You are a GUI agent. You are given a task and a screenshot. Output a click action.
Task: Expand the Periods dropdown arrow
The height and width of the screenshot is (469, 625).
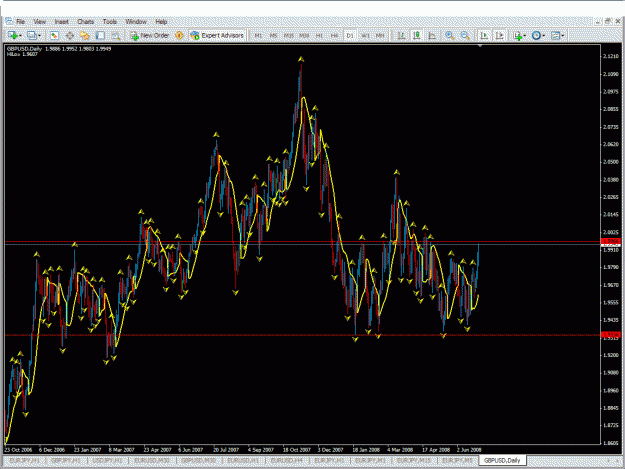pos(544,36)
